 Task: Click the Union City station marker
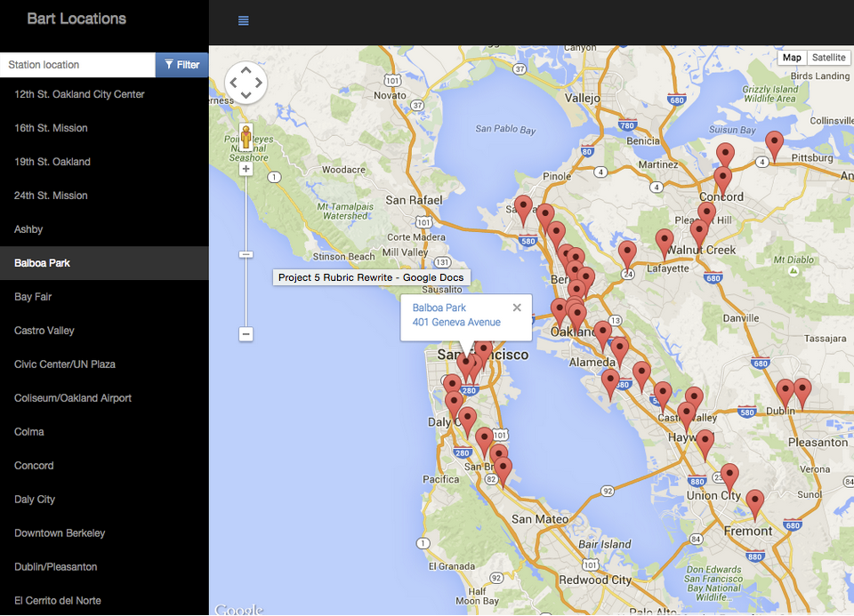(729, 476)
